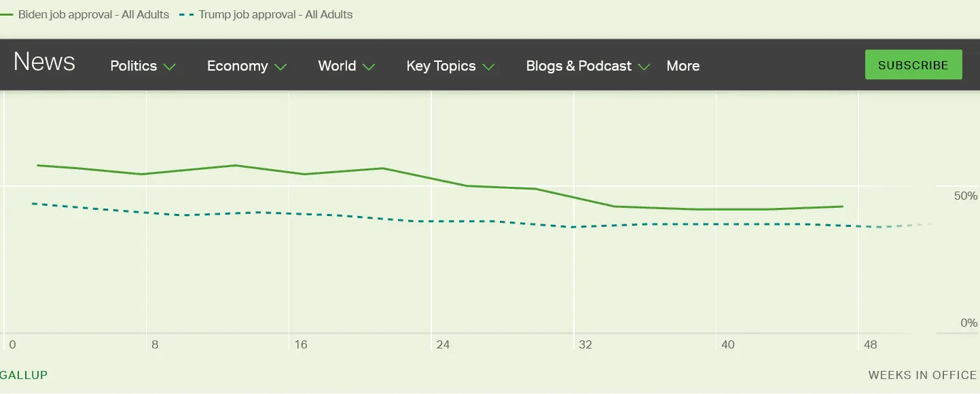The height and width of the screenshot is (394, 980).
Task: Expand the World chevron arrow
Action: click(x=369, y=67)
